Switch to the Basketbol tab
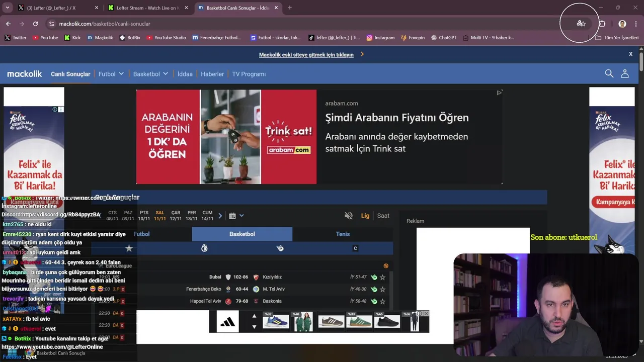Viewport: 644px width, 362px height. (x=242, y=234)
